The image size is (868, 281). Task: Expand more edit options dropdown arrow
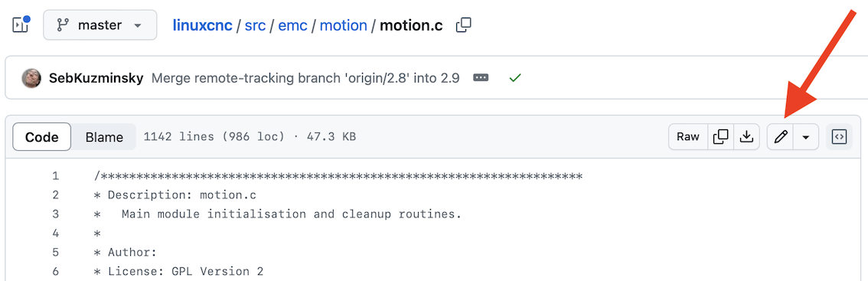coord(806,137)
